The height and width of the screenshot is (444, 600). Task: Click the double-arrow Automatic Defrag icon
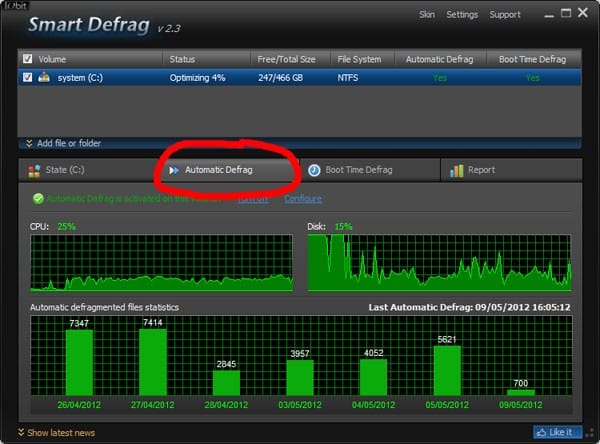[174, 170]
